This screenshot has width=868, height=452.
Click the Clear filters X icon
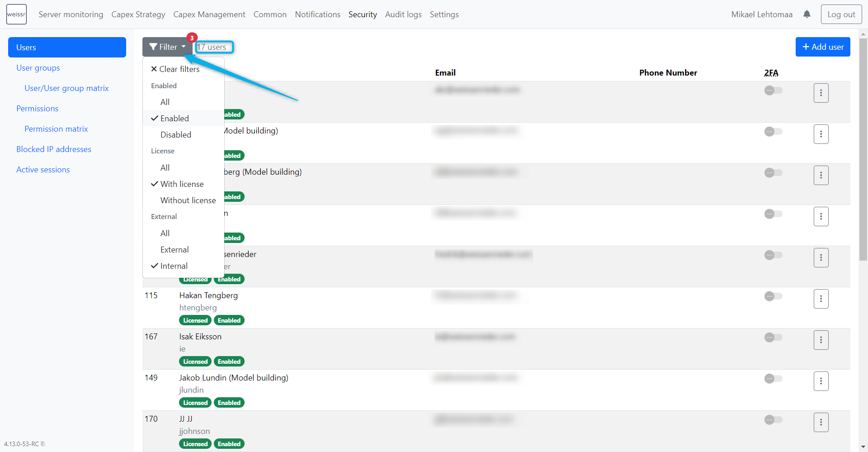click(x=154, y=69)
